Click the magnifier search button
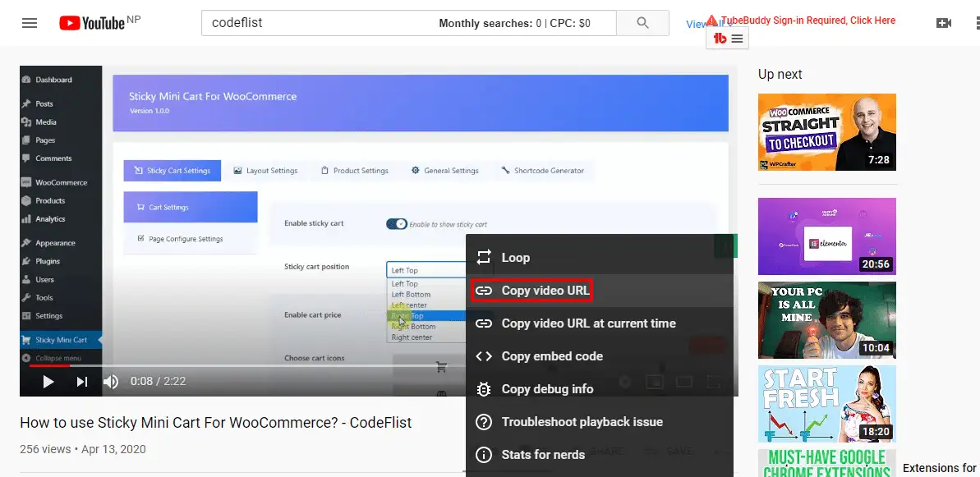The height and width of the screenshot is (477, 980). [x=642, y=23]
